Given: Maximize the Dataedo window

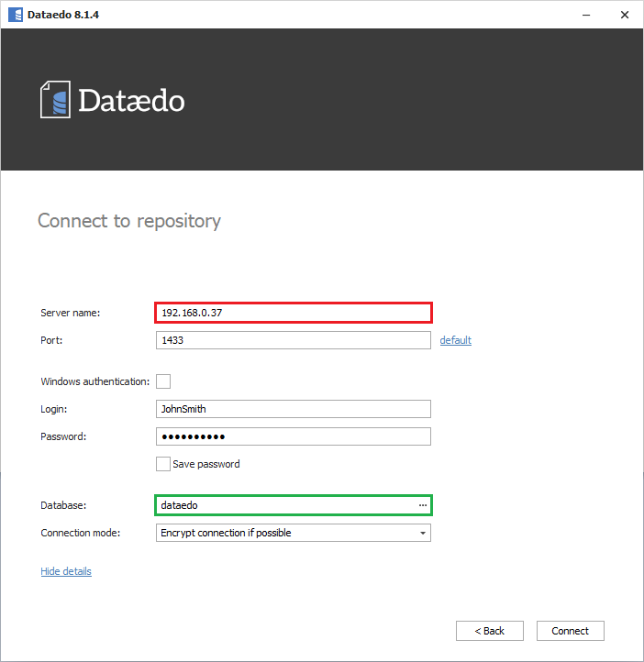Looking at the screenshot, I should pos(580,15).
